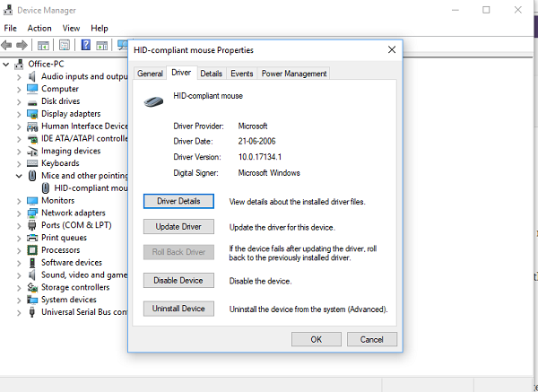Image resolution: width=538 pixels, height=392 pixels.
Task: Click the Processors category icon
Action: coord(32,250)
